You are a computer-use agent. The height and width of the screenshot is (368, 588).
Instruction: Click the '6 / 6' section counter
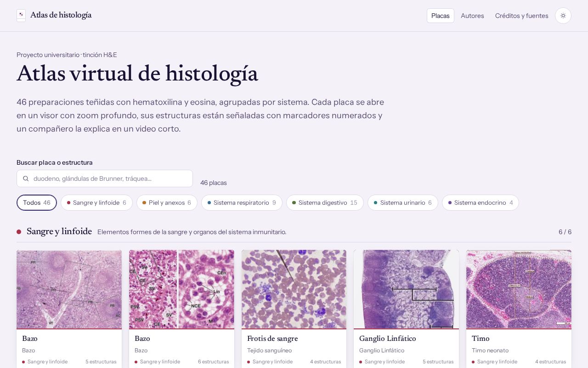point(565,232)
